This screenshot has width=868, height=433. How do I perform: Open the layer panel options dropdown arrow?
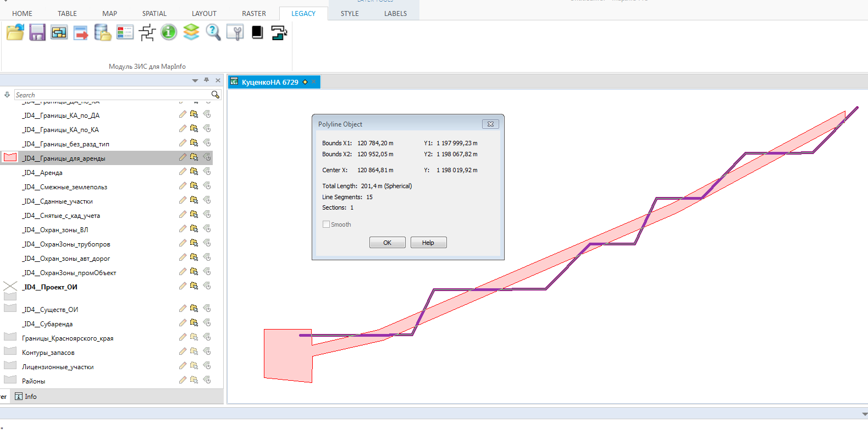pyautogui.click(x=195, y=80)
